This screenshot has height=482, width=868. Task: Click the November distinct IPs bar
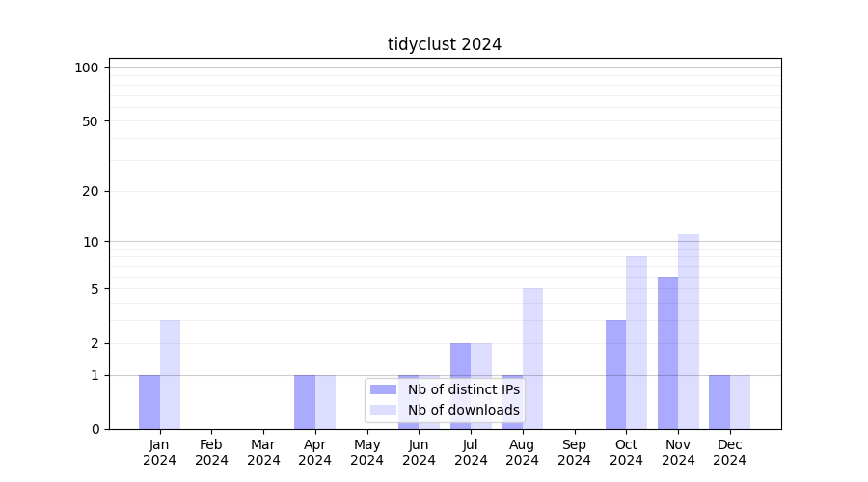(667, 353)
